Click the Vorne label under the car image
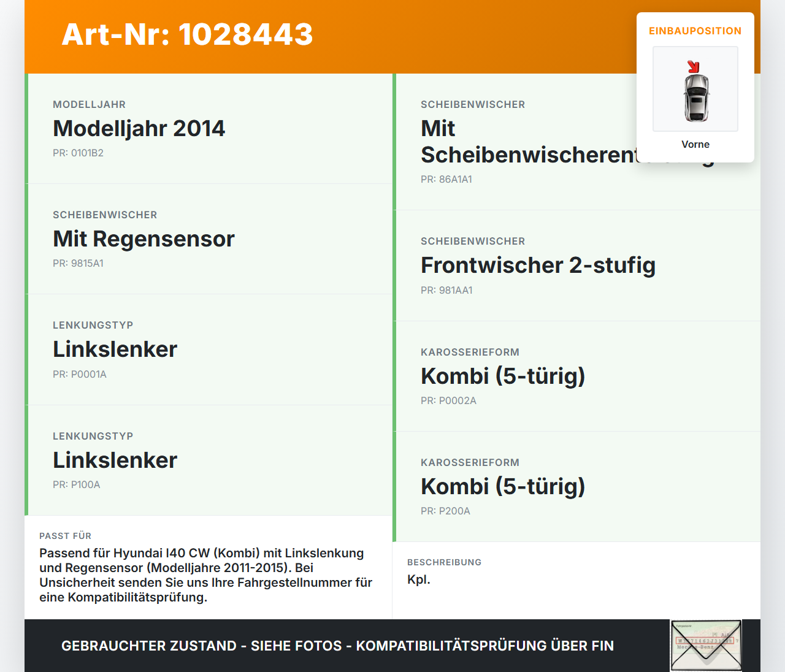This screenshot has height=672, width=785. point(695,144)
